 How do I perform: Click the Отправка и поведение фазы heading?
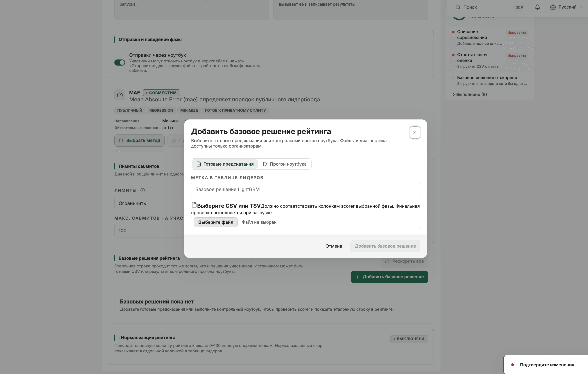(150, 39)
